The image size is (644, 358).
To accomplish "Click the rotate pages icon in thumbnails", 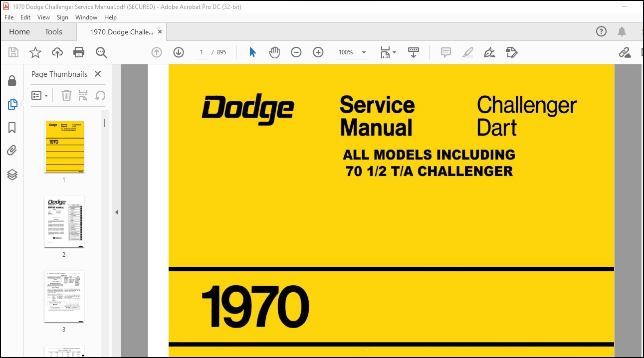I will tap(100, 95).
